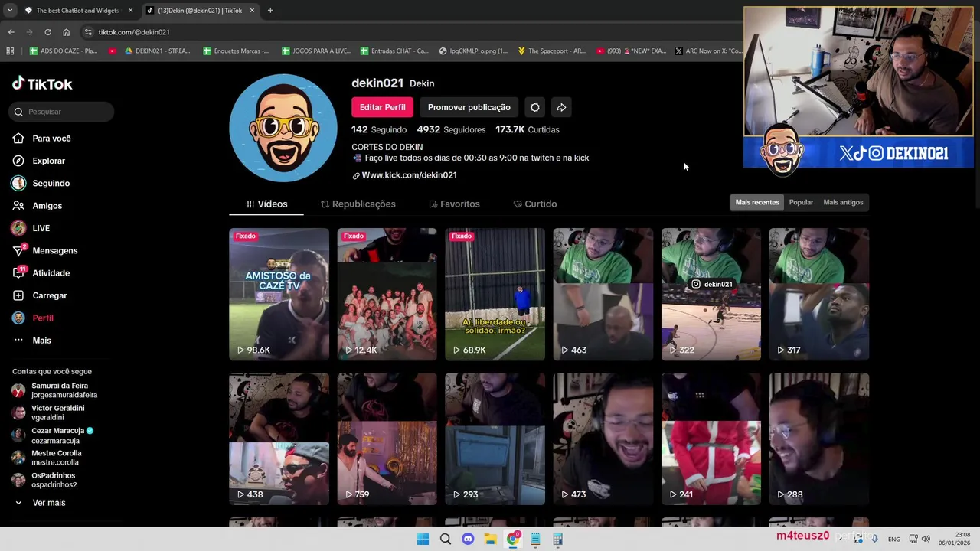Click the tiktok.com/@dekin021 address bar

click(x=134, y=32)
